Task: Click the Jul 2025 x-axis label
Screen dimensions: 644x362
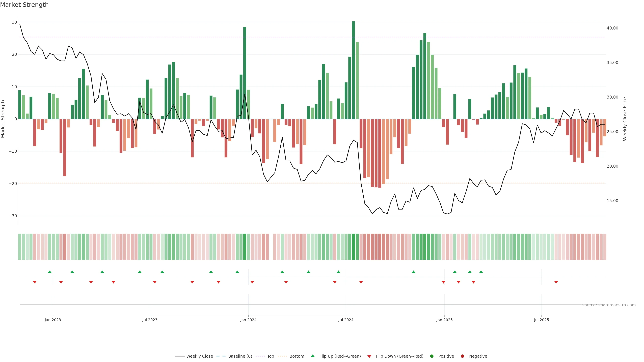Action: click(x=541, y=320)
